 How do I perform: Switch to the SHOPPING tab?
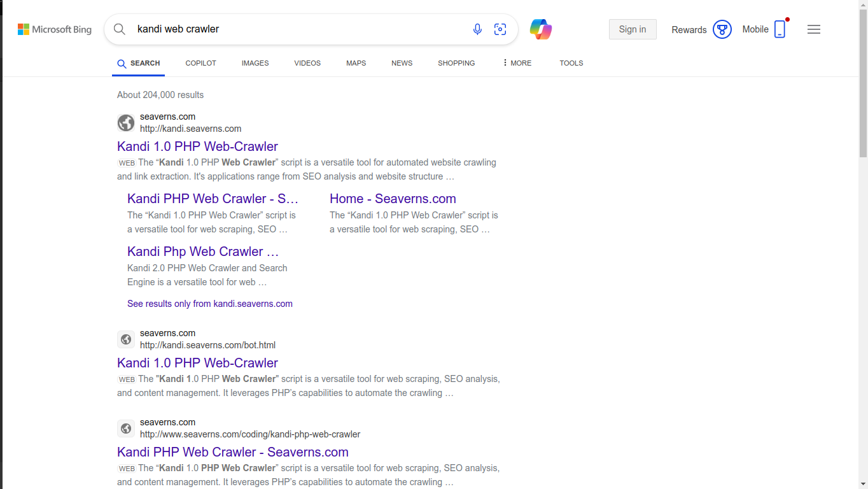click(x=456, y=63)
